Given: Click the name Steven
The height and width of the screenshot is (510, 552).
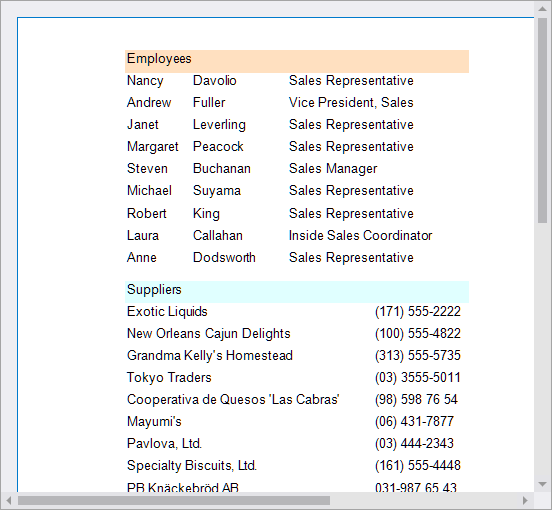Looking at the screenshot, I should (x=147, y=169).
